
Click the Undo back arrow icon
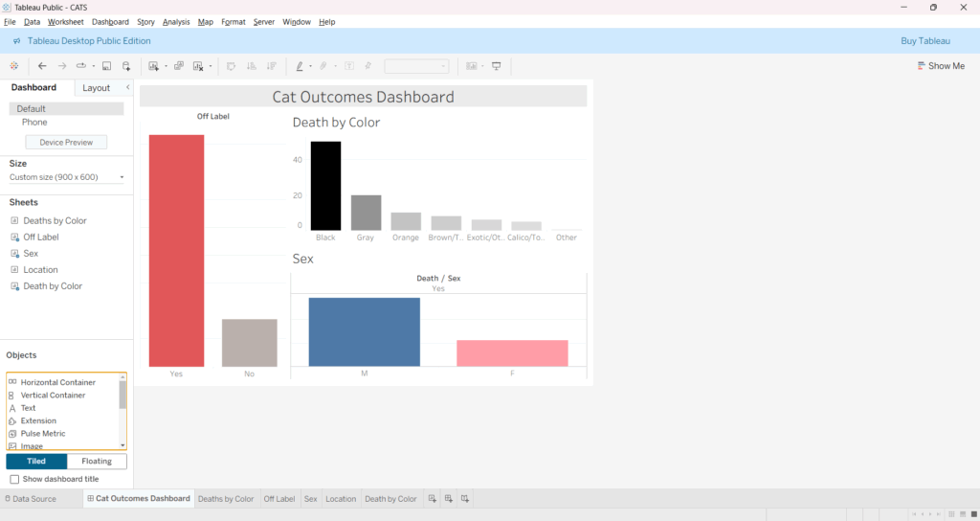42,66
